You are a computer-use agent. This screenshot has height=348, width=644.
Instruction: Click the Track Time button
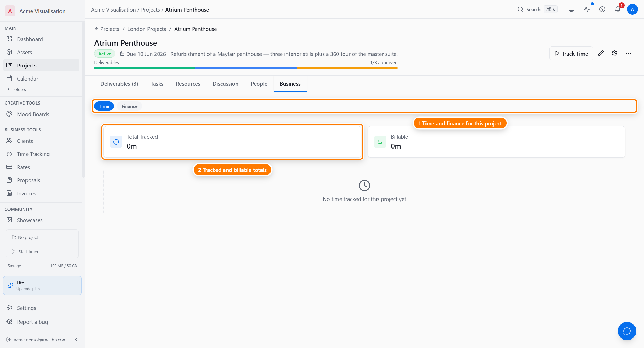[x=571, y=54]
